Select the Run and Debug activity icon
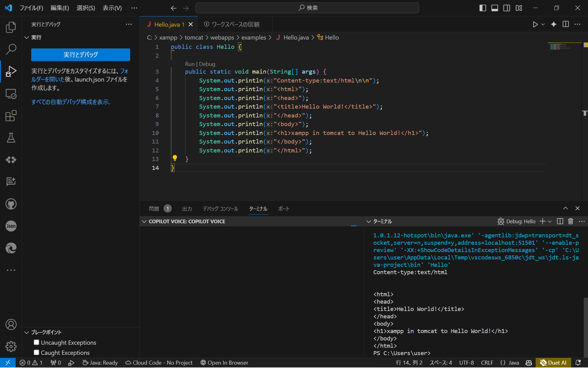This screenshot has width=588, height=368. (x=11, y=71)
